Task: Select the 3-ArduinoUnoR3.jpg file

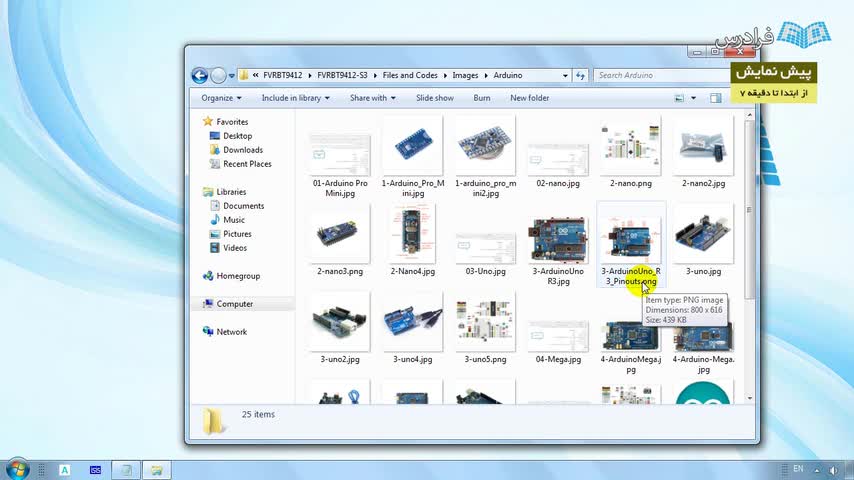Action: [x=558, y=250]
